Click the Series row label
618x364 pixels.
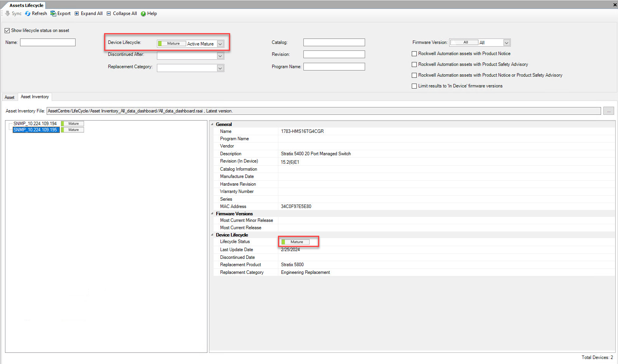click(226, 199)
